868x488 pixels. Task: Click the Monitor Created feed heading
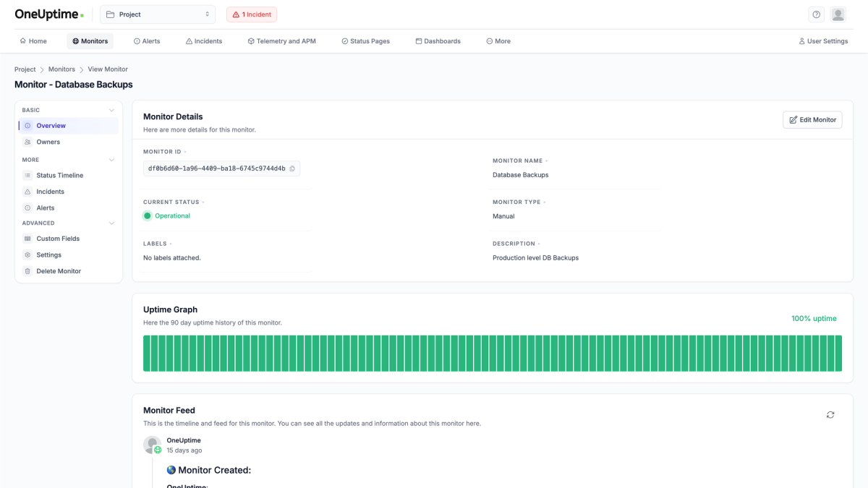(x=209, y=470)
